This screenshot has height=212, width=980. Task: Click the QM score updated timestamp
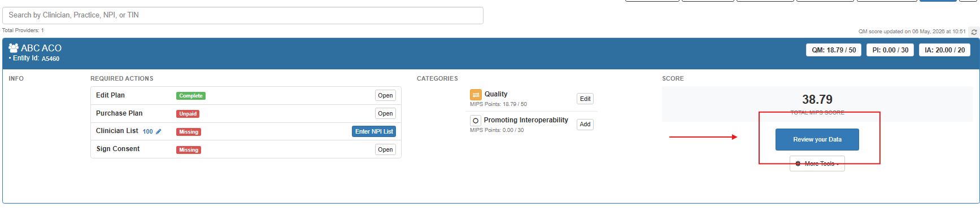pos(912,32)
